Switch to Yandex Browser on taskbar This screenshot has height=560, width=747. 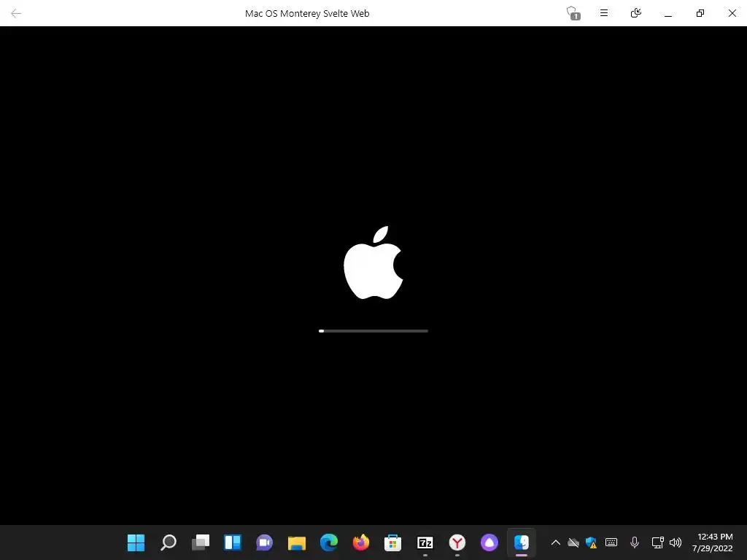coord(457,542)
